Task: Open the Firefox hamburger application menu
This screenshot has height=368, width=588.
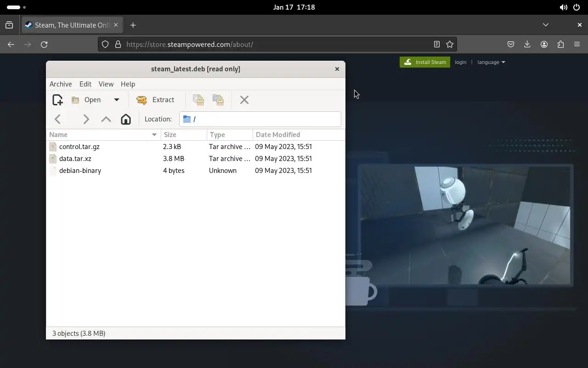Action: coord(577,45)
